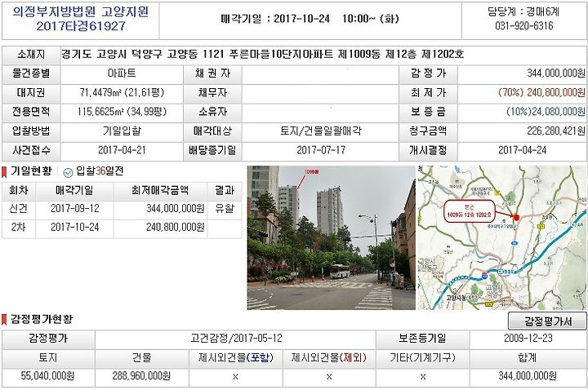
Task: Click the 제시외건물(포함) header
Action: [236, 358]
